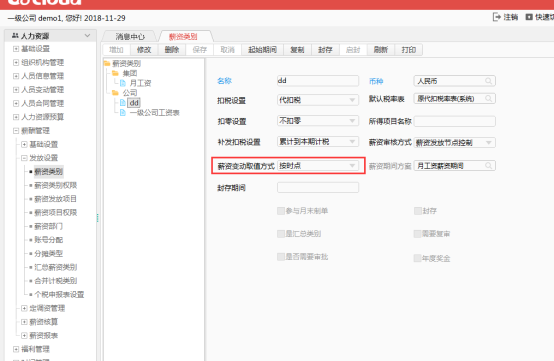Open 合并计税类别 in sidebar
554x361 pixels.
pos(55,281)
